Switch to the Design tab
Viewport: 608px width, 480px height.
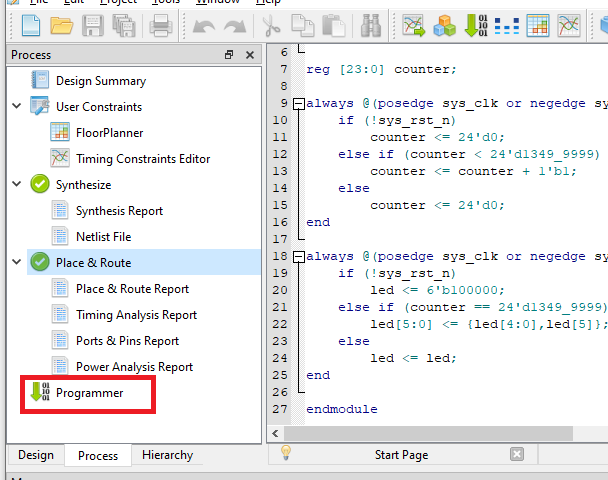tap(36, 455)
